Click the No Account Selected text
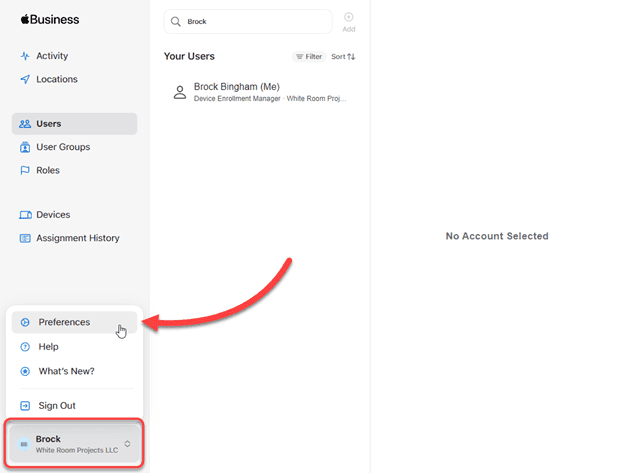Image resolution: width=624 pixels, height=473 pixels. click(x=497, y=236)
